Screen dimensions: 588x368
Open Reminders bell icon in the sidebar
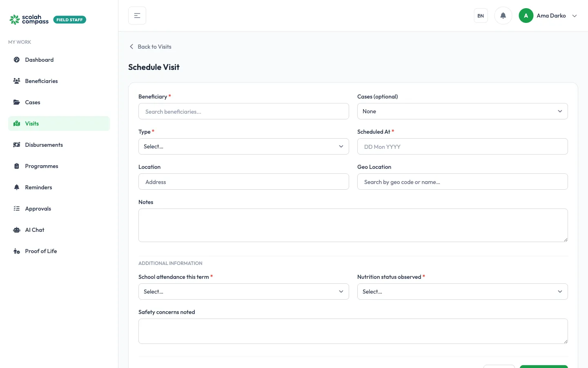point(17,187)
